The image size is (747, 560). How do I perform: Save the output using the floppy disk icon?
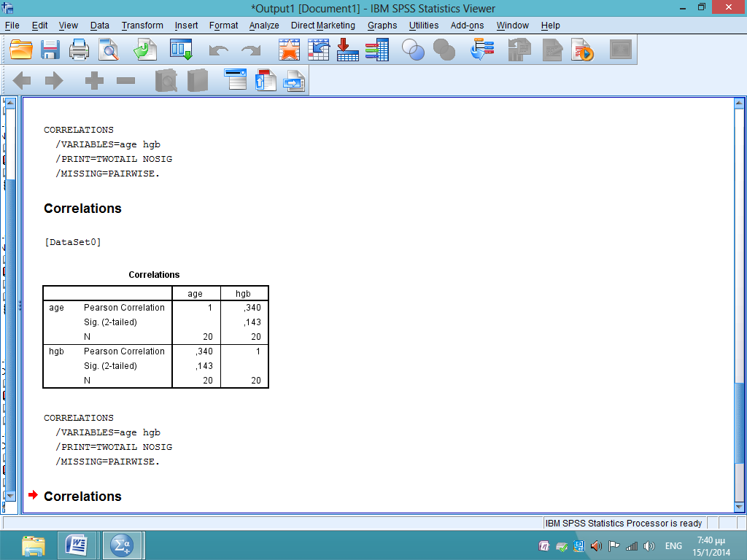click(50, 50)
